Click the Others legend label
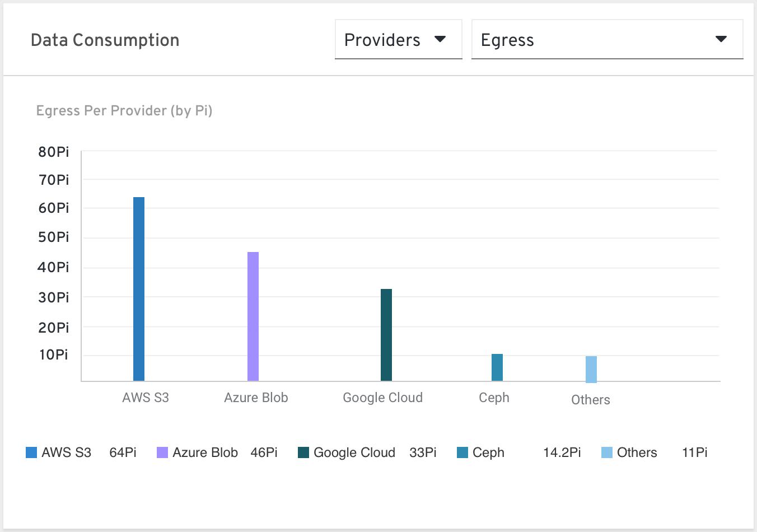Screen dimensions: 757x532 [x=637, y=452]
